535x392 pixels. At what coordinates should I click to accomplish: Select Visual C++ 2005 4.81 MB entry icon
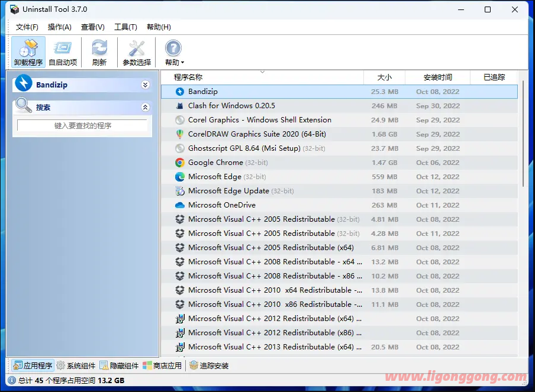pyautogui.click(x=180, y=219)
